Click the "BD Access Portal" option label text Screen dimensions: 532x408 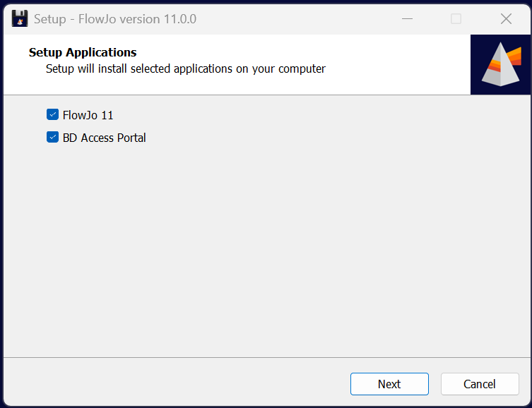(x=104, y=138)
